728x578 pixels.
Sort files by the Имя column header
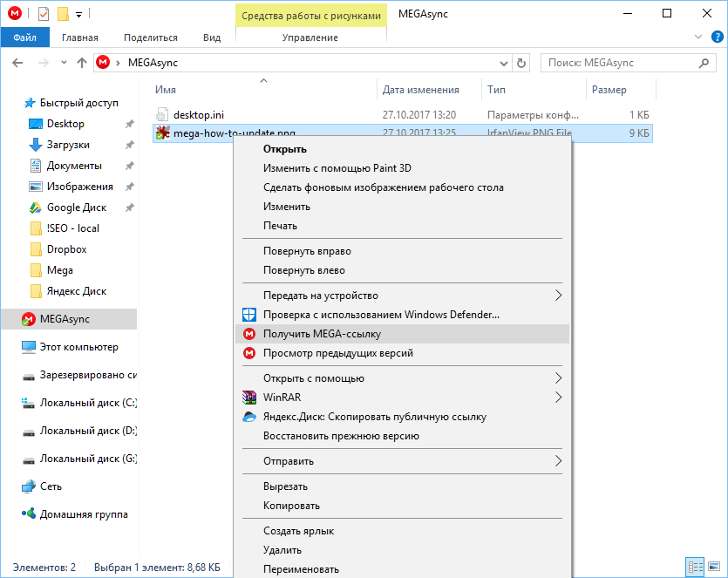(166, 90)
